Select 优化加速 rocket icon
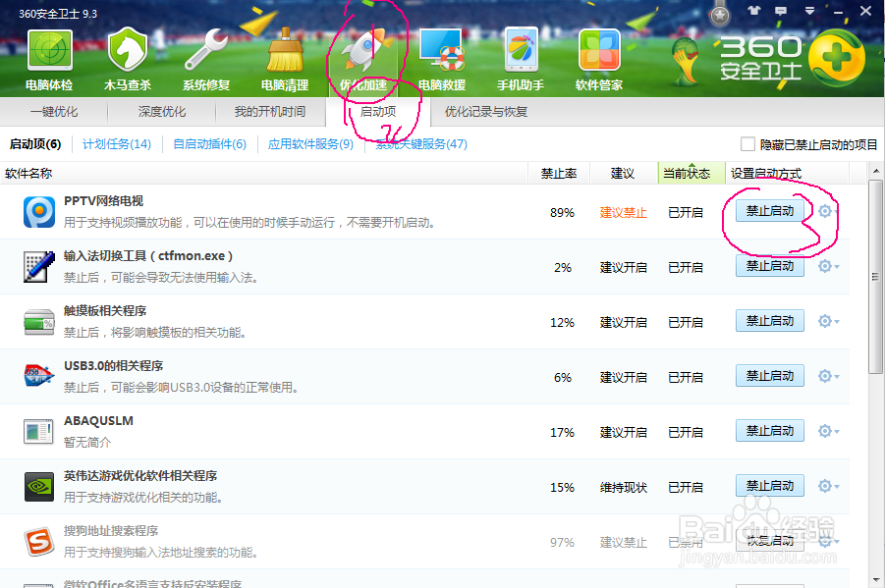Image resolution: width=885 pixels, height=588 pixels. coord(363,60)
